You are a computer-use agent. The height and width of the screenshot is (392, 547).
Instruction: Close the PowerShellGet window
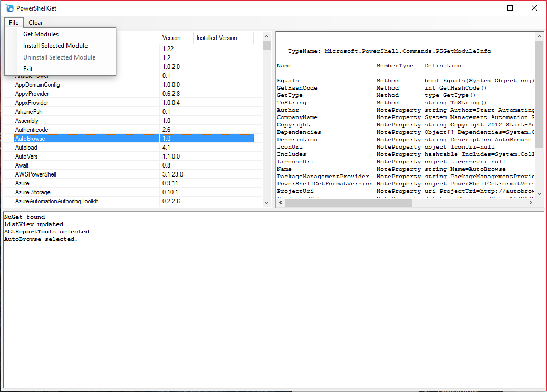[x=534, y=8]
